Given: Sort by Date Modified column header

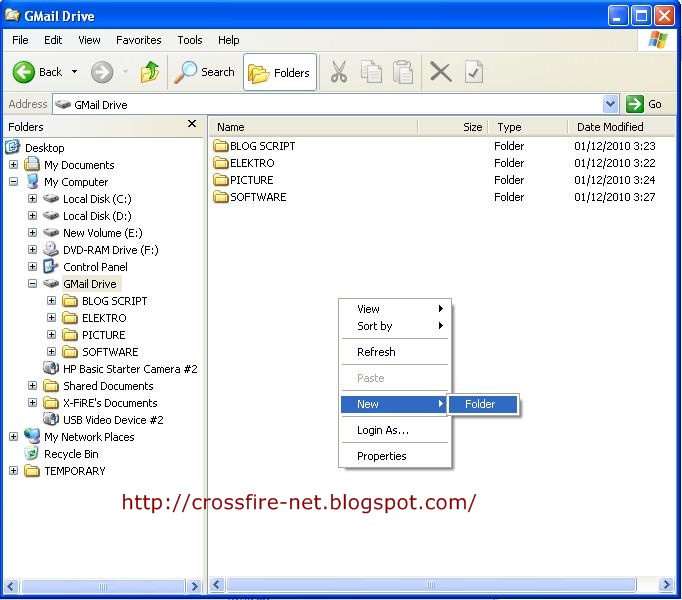Looking at the screenshot, I should pos(621,127).
